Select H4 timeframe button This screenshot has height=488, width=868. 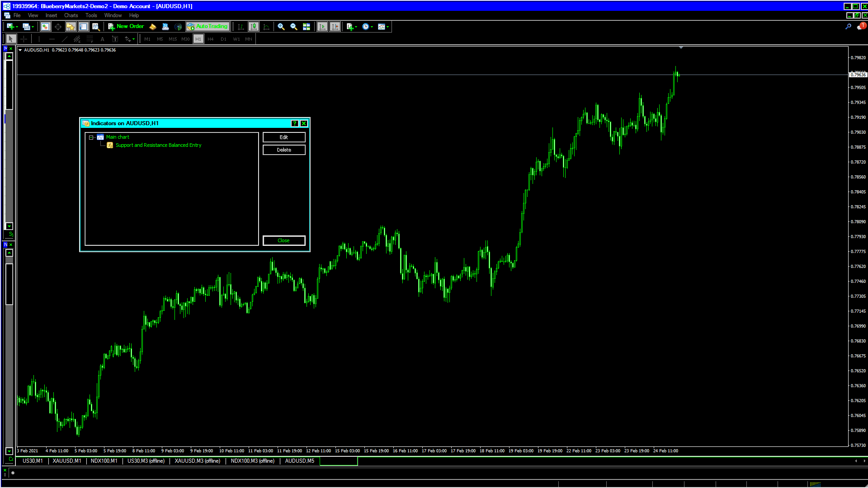(211, 39)
